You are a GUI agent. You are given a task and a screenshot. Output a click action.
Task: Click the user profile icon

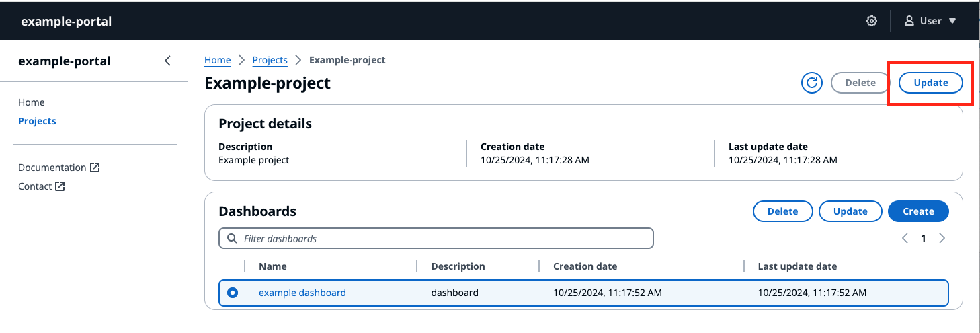(909, 21)
